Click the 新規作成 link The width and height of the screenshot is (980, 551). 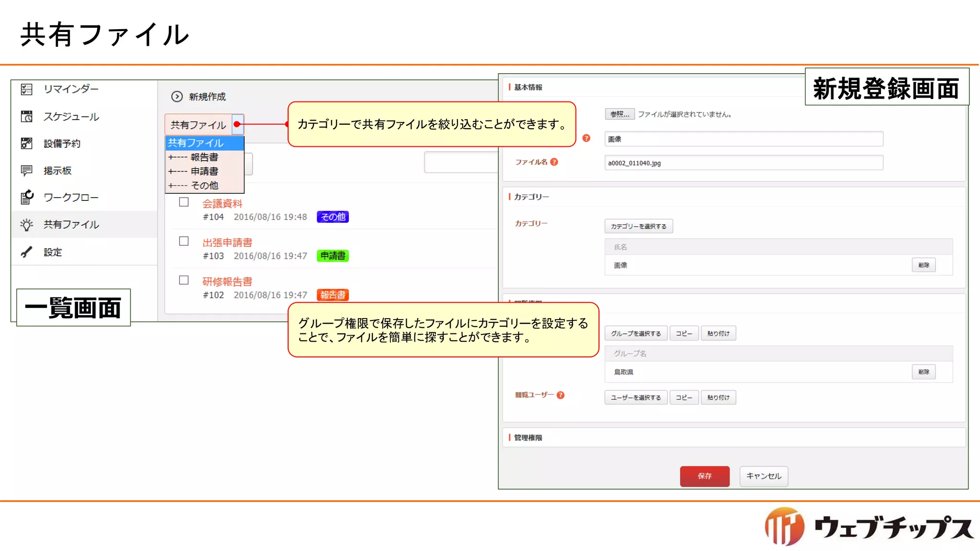coord(207,97)
